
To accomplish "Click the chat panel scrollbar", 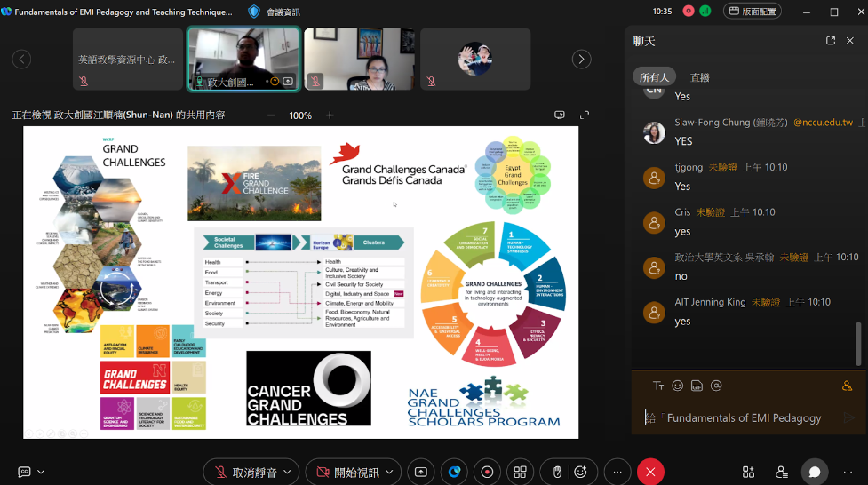I will (x=858, y=343).
